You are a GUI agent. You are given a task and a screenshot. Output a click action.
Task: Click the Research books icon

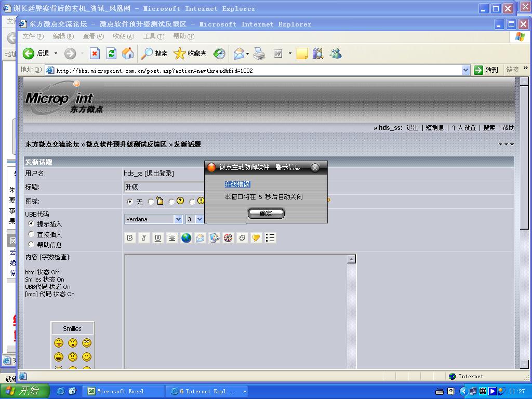[x=318, y=54]
